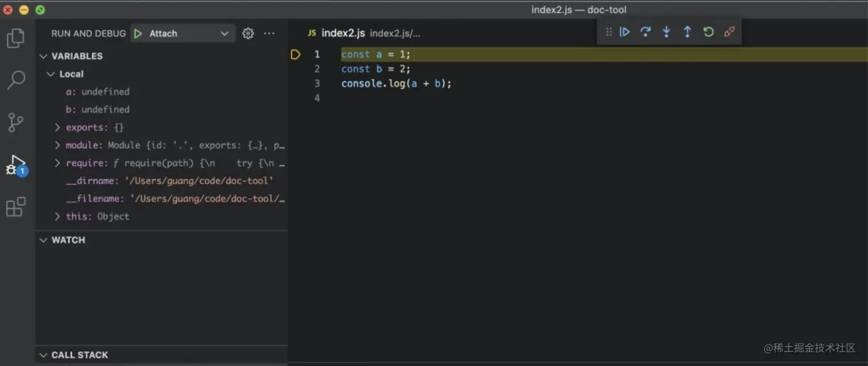The width and height of the screenshot is (868, 366).
Task: Continue execution in debug toolbar
Action: [625, 32]
